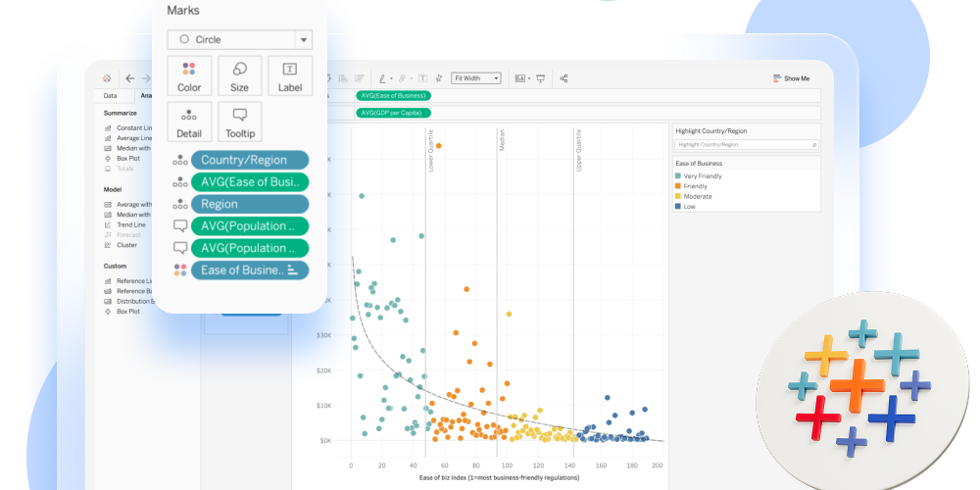Open the Size marks card
This screenshot has height=490, width=980.
pyautogui.click(x=239, y=75)
